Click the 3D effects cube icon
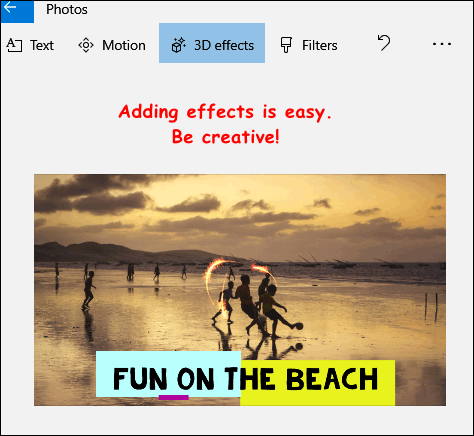 (x=179, y=45)
